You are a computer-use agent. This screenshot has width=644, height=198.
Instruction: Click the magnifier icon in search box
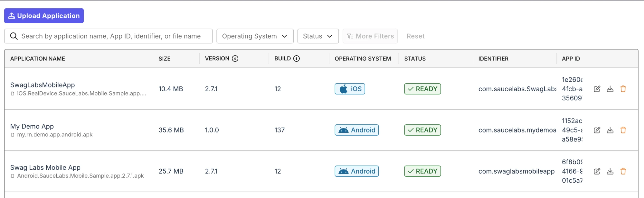tap(14, 36)
